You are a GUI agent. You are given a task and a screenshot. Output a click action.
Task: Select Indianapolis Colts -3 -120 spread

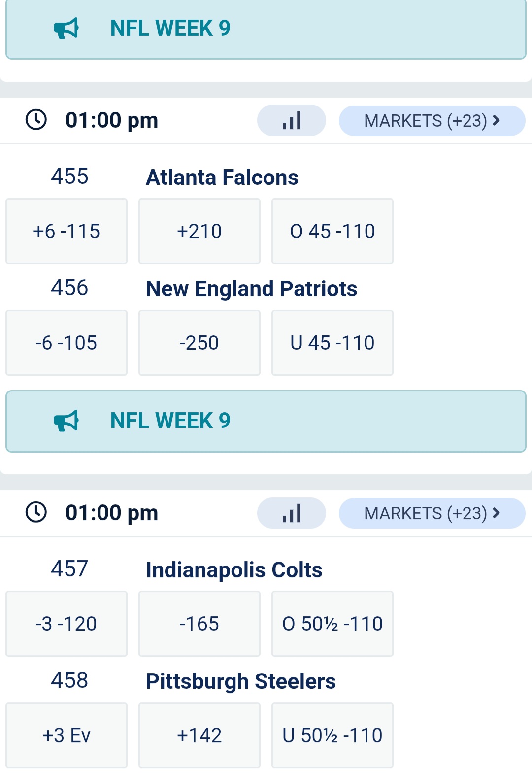pos(66,624)
